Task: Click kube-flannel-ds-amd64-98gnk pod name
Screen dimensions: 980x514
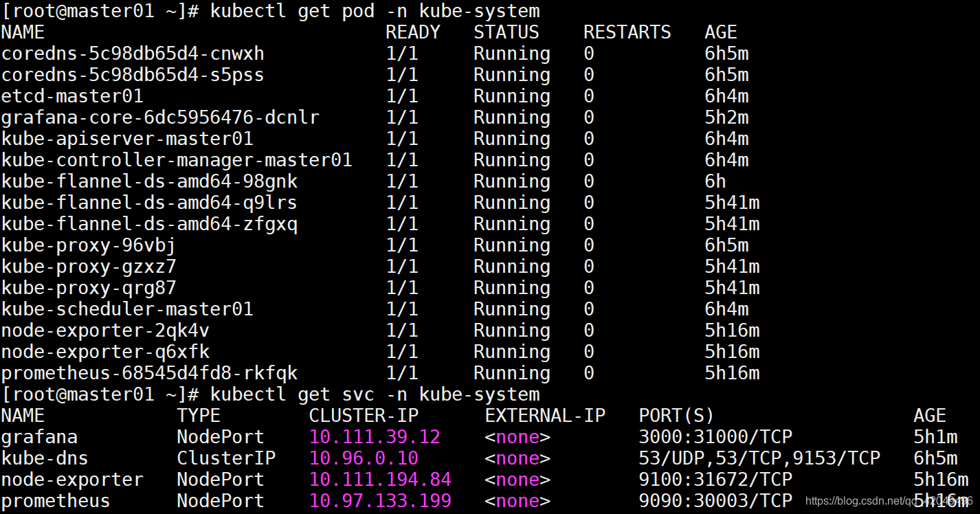Action: [x=149, y=182]
